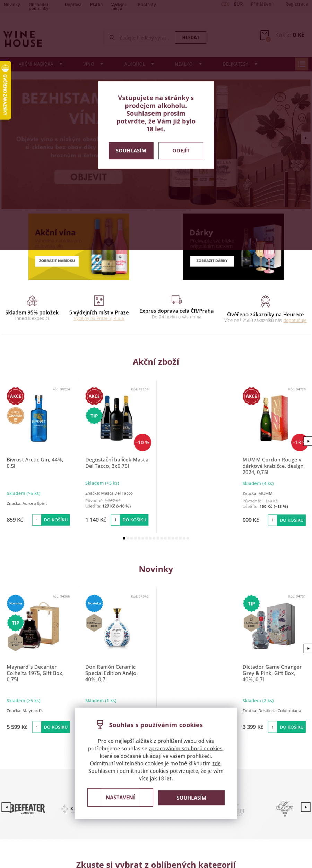Open cookie Nastavení button
This screenshot has height=868, width=312.
tap(120, 798)
